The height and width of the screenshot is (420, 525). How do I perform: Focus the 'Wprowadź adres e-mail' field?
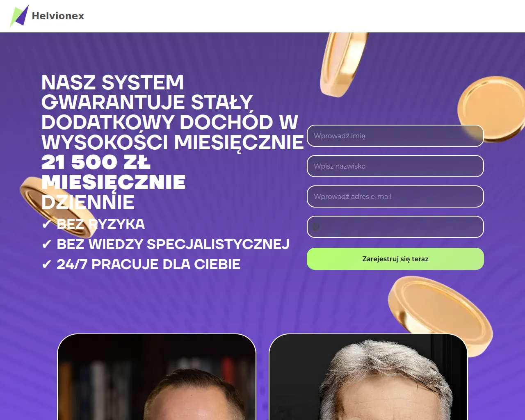coord(395,196)
